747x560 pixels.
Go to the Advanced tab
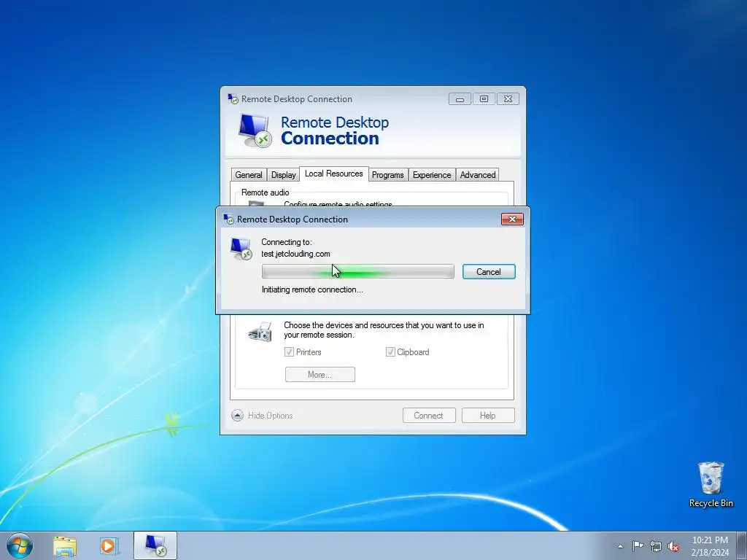478,175
